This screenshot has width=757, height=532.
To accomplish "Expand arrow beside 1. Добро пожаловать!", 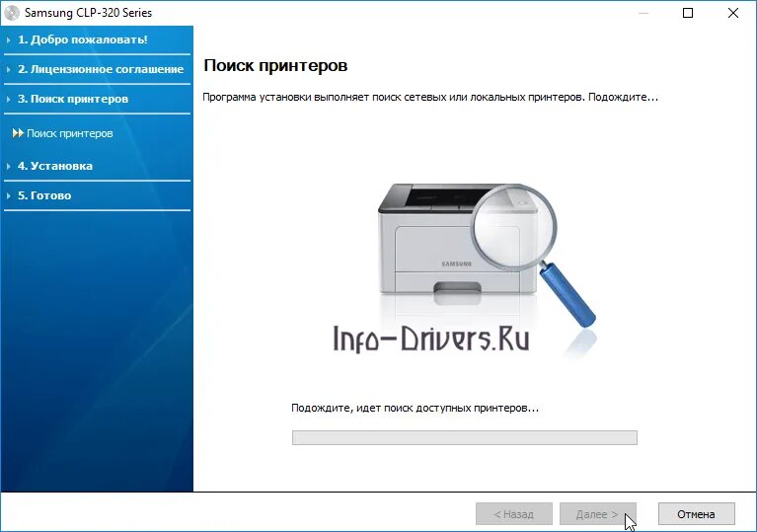I will pos(9,40).
